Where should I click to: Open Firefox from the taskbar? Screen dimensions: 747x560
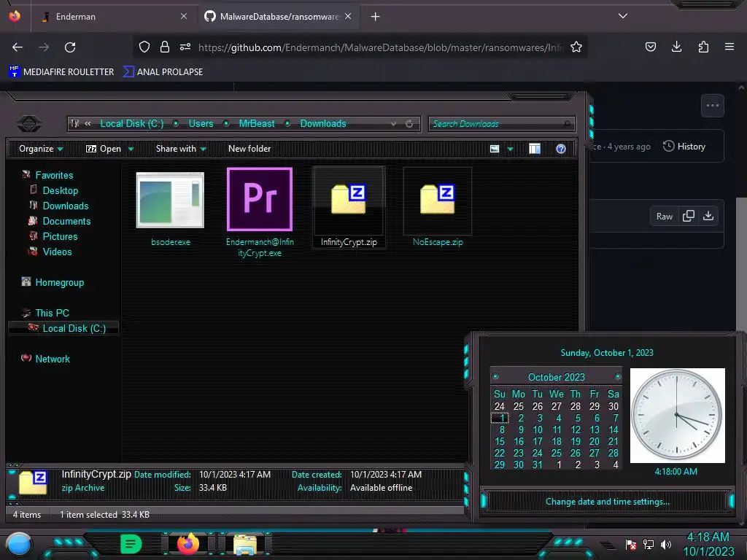[x=188, y=544]
